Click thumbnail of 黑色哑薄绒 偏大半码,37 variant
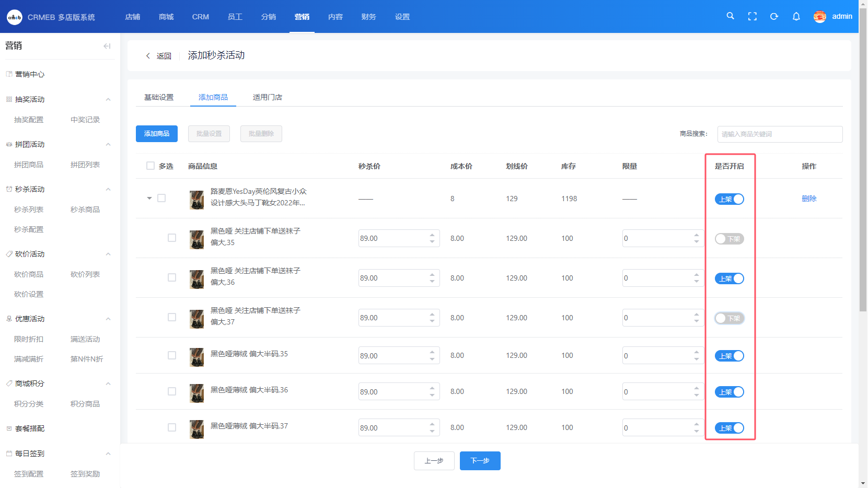 (x=197, y=429)
